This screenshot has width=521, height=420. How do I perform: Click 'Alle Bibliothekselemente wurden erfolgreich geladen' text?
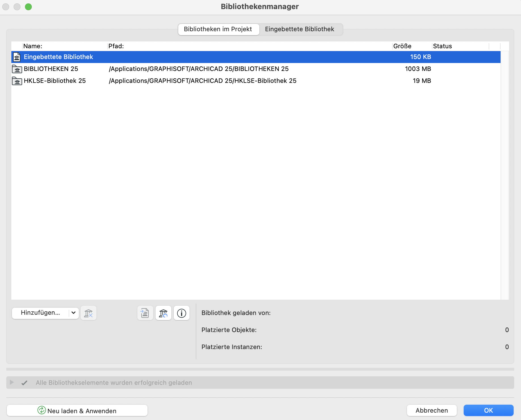coord(114,383)
